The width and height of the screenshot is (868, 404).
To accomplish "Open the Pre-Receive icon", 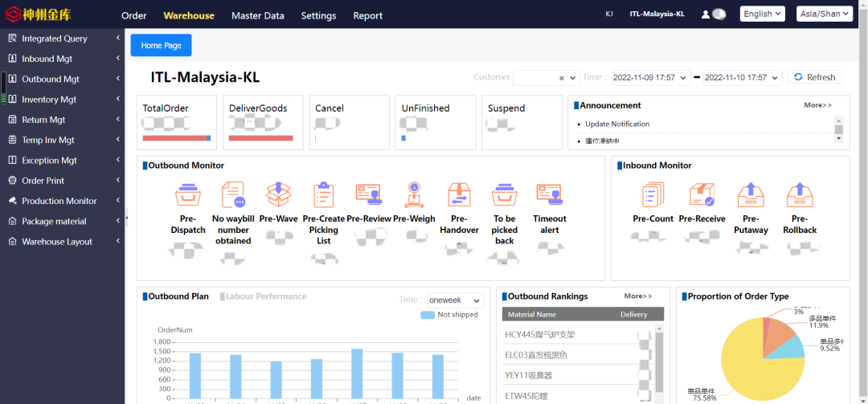I will 702,195.
